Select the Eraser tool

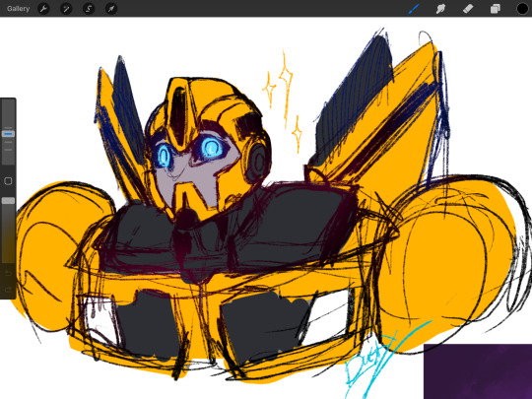468,9
